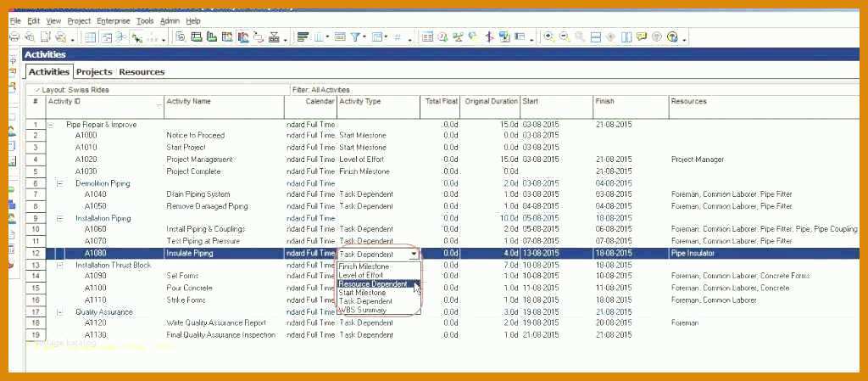Click the cursor-with-nodes icon in toolbar
Viewport: 868px width, 381px height.
pos(136,37)
